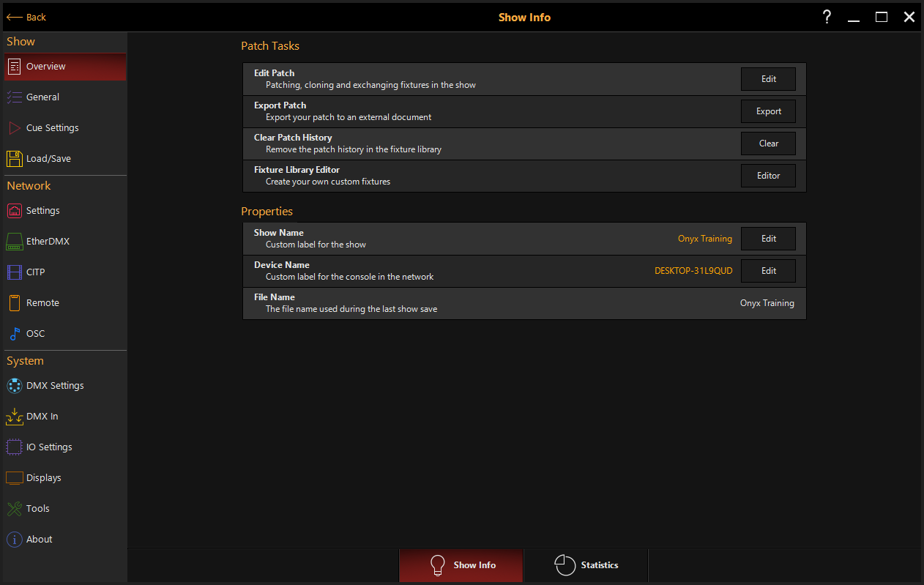Switch to the Statistics tab

click(x=586, y=565)
